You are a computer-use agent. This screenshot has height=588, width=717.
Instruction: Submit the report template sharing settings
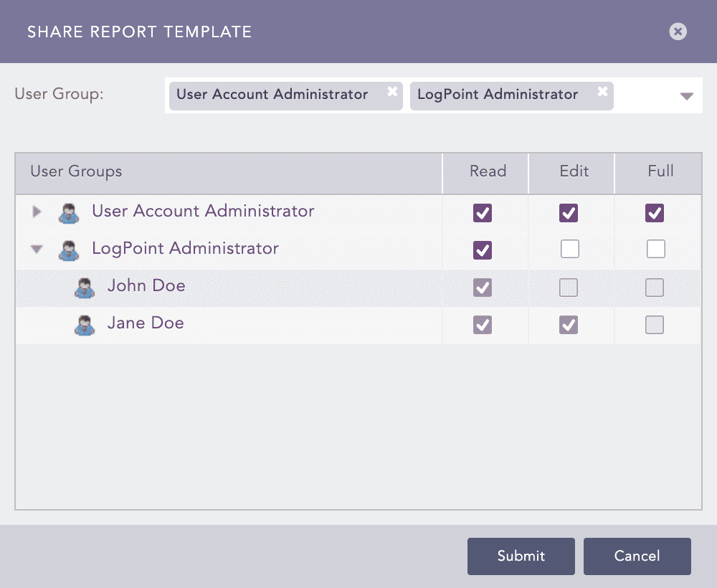tap(521, 556)
